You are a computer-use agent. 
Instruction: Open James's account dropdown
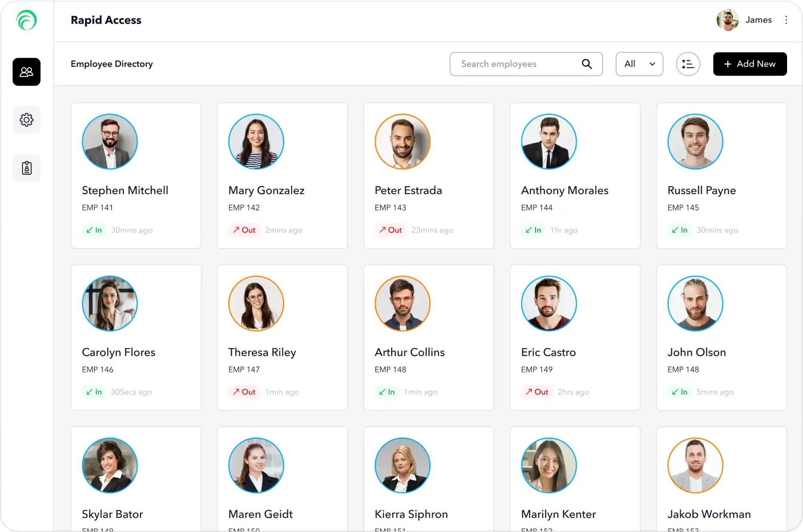pyautogui.click(x=759, y=20)
